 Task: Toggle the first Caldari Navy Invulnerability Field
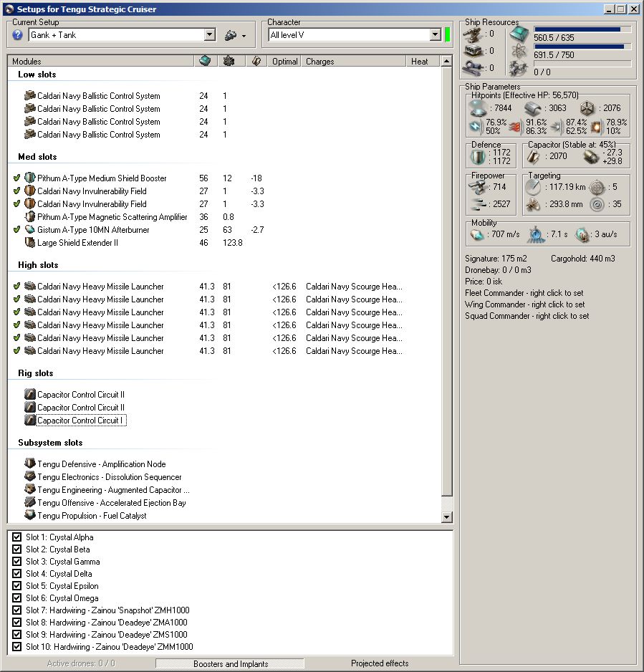tap(16, 191)
